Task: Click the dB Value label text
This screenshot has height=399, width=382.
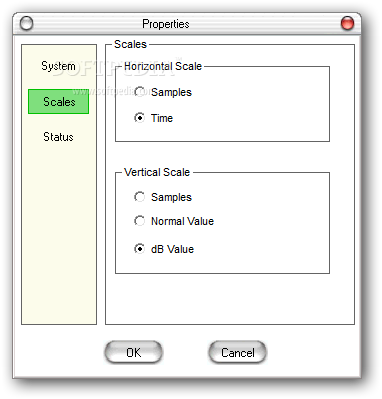Action: (x=172, y=249)
